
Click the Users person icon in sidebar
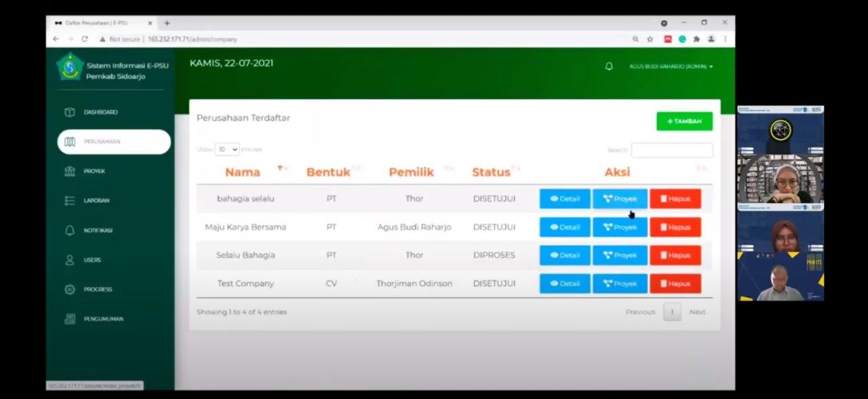click(x=69, y=260)
